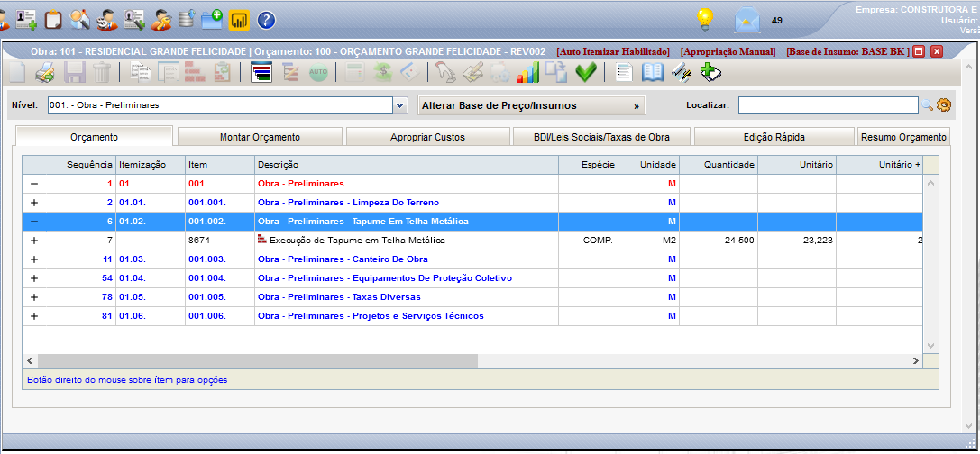The width and height of the screenshot is (980, 454).
Task: Collapse the Tapume Em Telha Metálica row
Action: (34, 222)
